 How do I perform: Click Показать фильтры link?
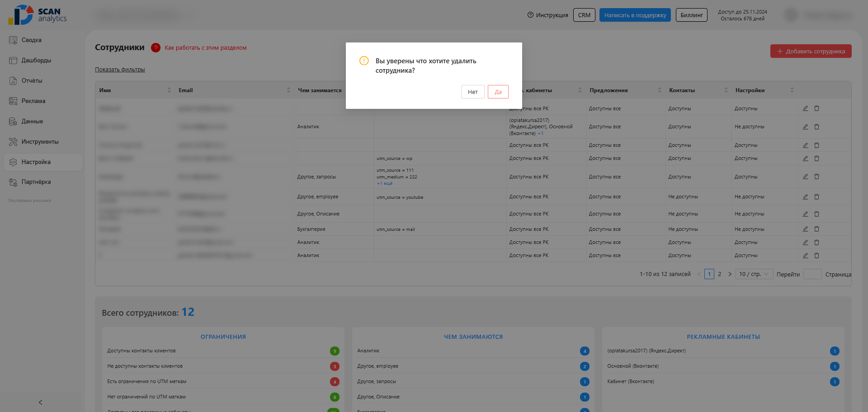pyautogui.click(x=120, y=70)
